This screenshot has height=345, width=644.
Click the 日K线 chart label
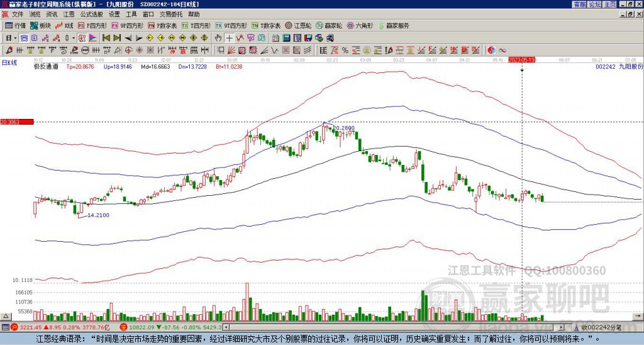[9, 62]
